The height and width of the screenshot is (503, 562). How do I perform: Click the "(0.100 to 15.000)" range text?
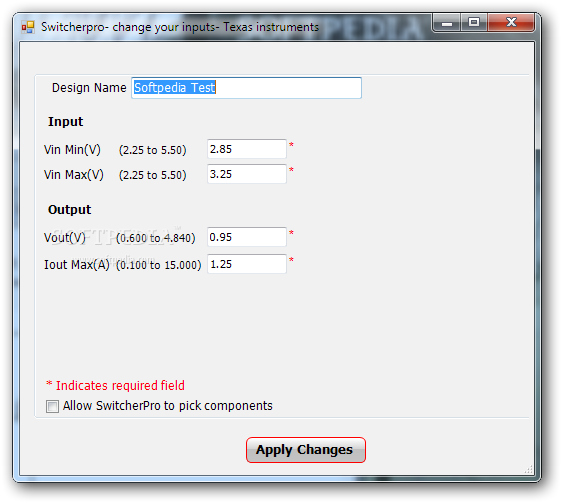158,265
